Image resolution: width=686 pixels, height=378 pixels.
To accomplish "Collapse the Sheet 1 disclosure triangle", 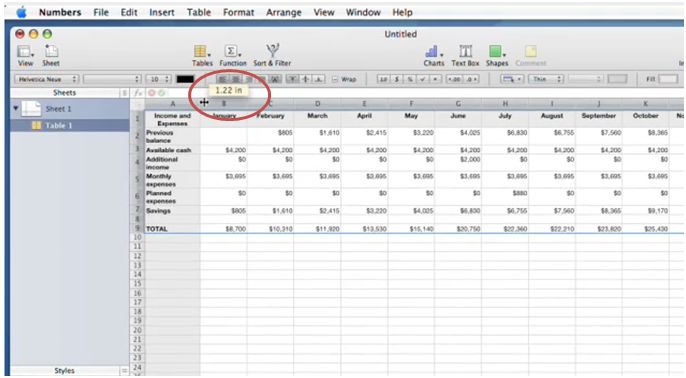I will point(16,108).
